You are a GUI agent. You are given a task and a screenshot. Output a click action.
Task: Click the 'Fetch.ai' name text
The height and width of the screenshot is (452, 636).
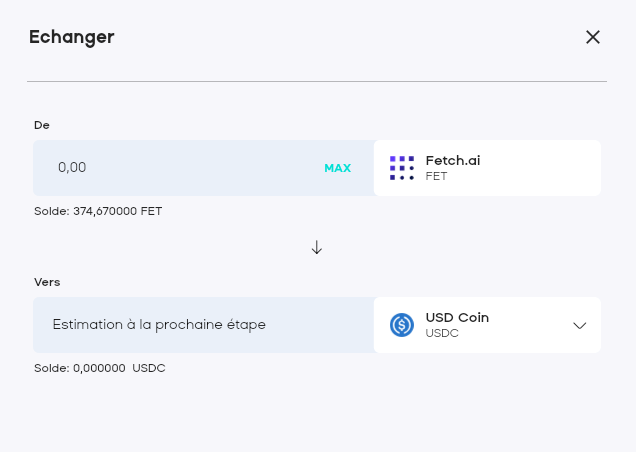point(453,160)
